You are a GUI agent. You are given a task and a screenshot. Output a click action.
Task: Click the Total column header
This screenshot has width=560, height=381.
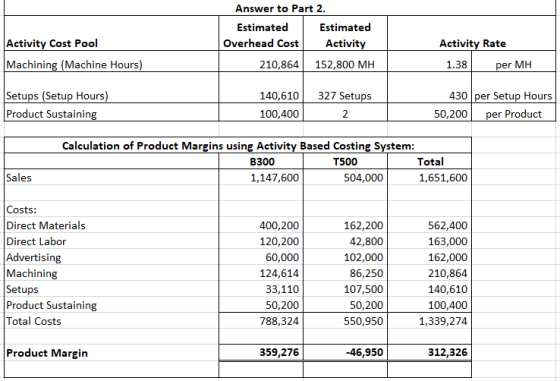point(430,161)
